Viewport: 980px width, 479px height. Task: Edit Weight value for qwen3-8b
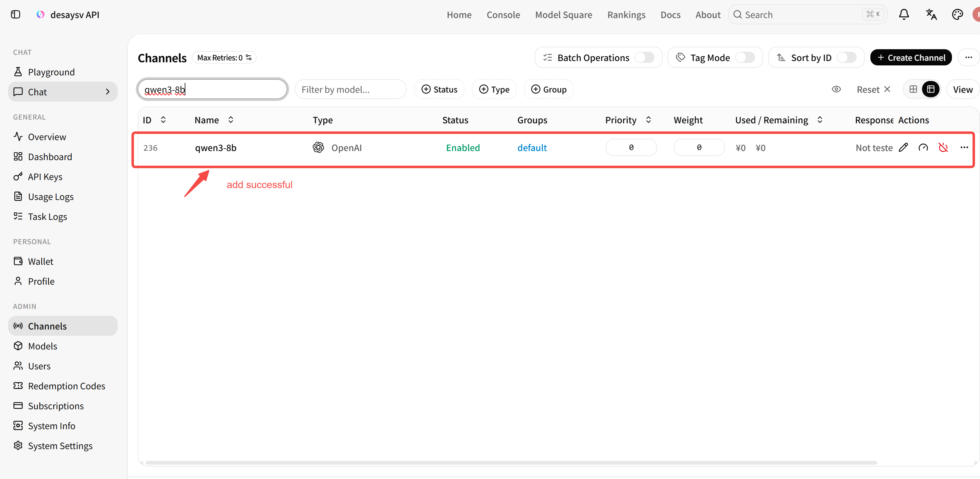[x=699, y=147]
